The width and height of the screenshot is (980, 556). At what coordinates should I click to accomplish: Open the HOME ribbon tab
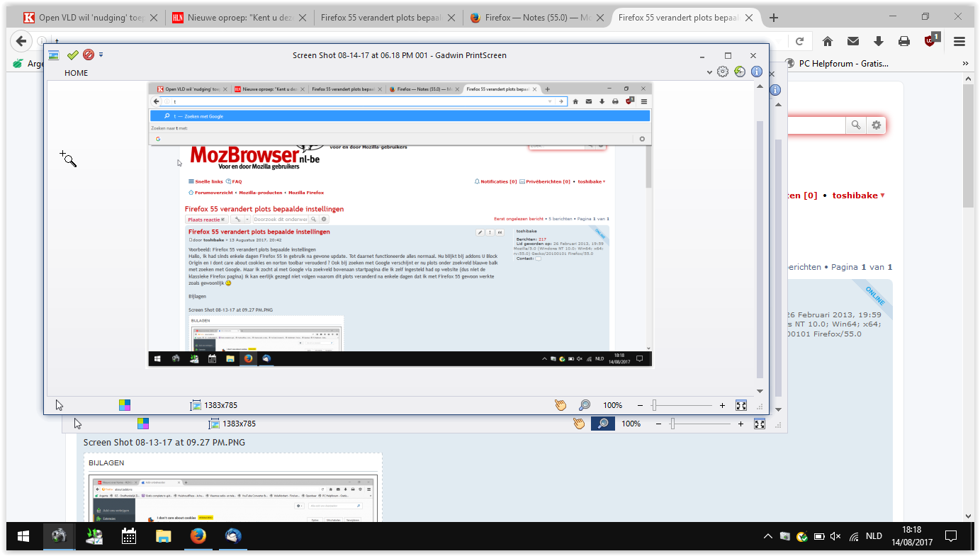click(x=77, y=73)
